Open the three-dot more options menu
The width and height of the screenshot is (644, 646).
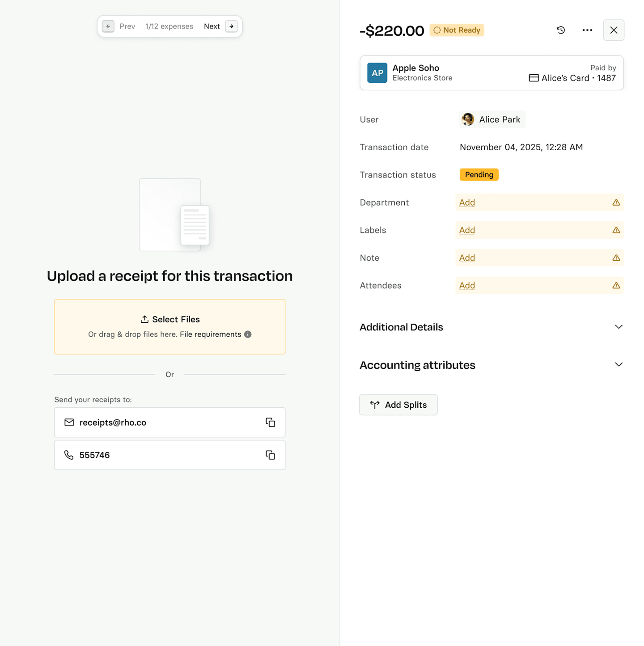pyautogui.click(x=587, y=30)
